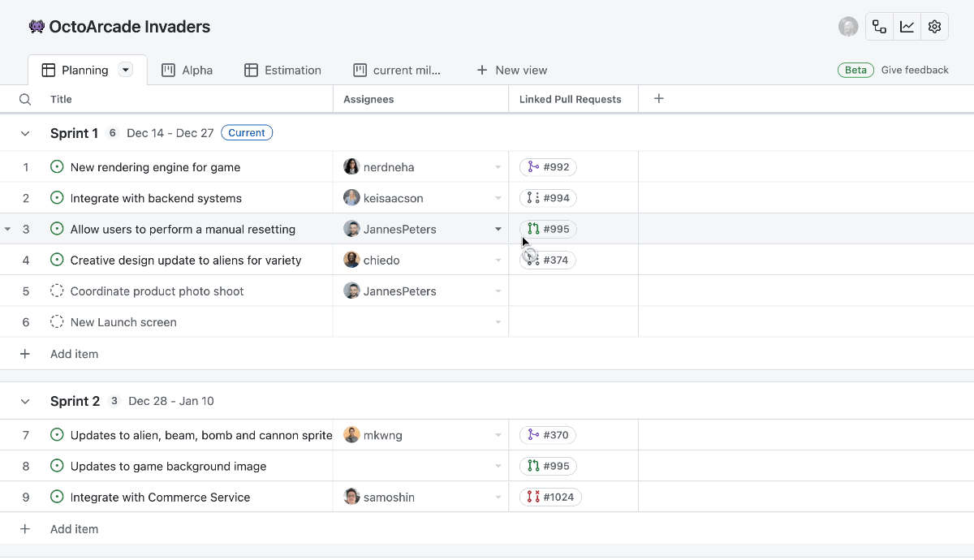This screenshot has height=560, width=974.
Task: Open the project workflows icon
Action: [879, 26]
